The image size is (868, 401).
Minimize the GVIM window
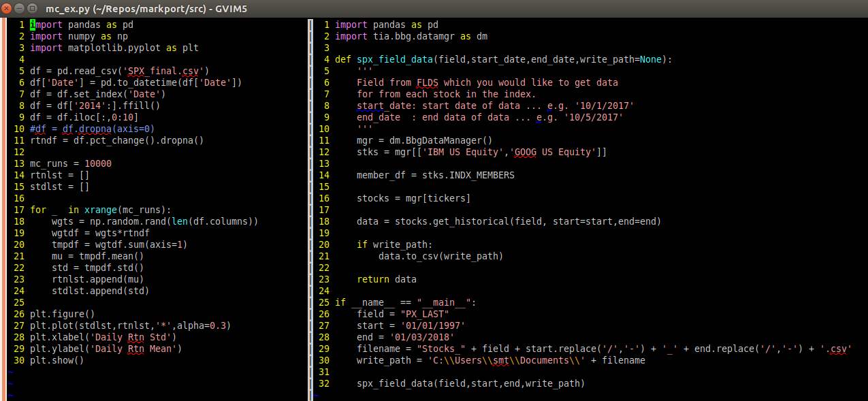tap(20, 9)
